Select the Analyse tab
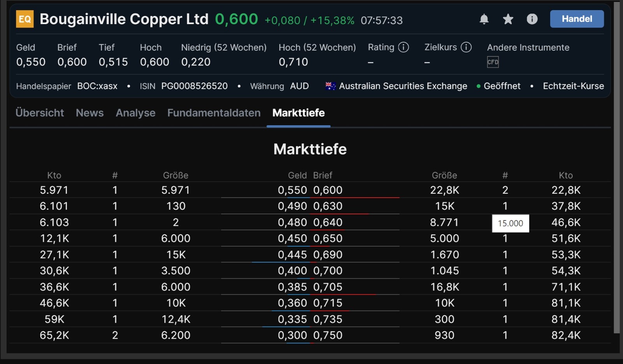623x364 pixels. pyautogui.click(x=136, y=113)
